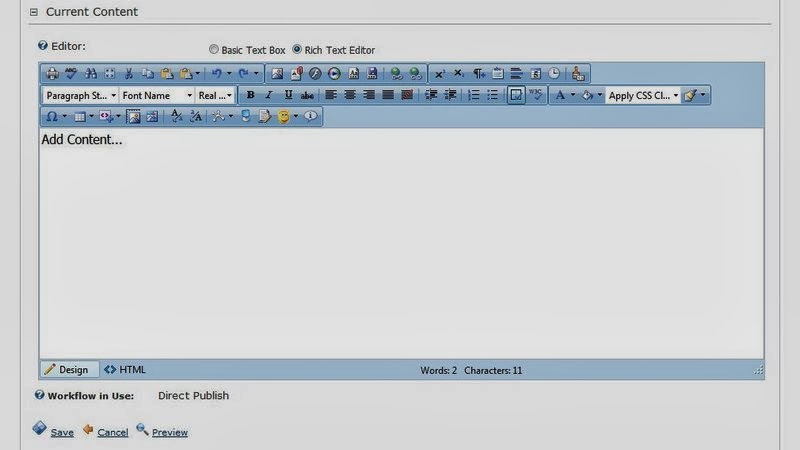The height and width of the screenshot is (450, 800).
Task: Pick a background fill color
Action: [x=587, y=95]
